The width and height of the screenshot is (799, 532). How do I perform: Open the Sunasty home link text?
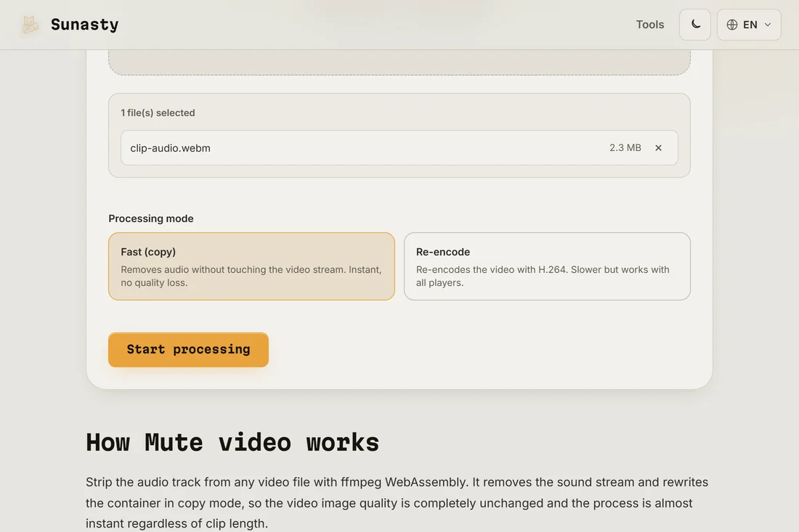[84, 25]
